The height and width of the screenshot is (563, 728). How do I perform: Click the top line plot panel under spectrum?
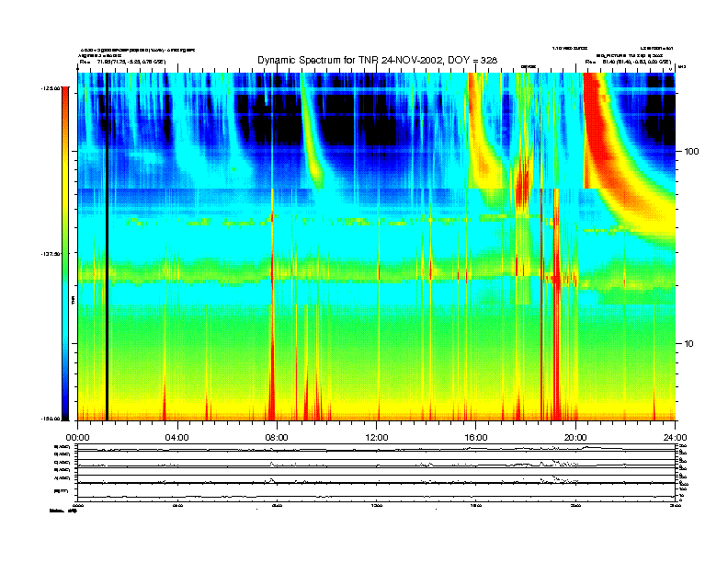click(376, 448)
